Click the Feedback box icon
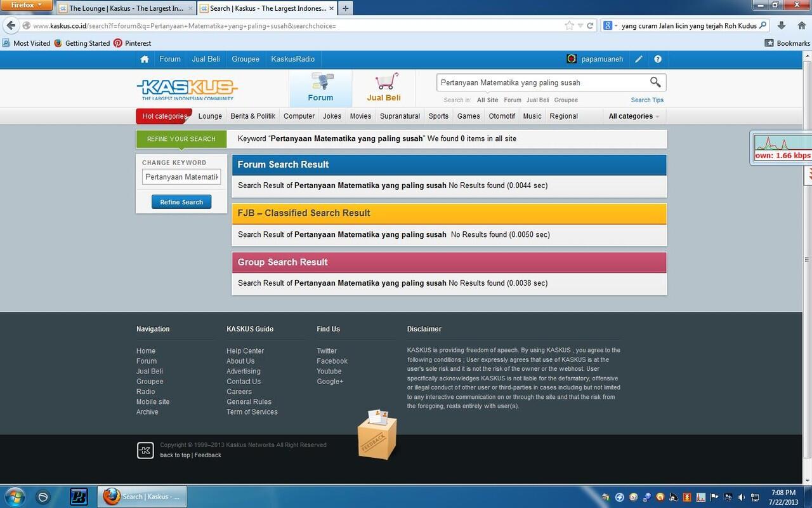 tap(377, 434)
